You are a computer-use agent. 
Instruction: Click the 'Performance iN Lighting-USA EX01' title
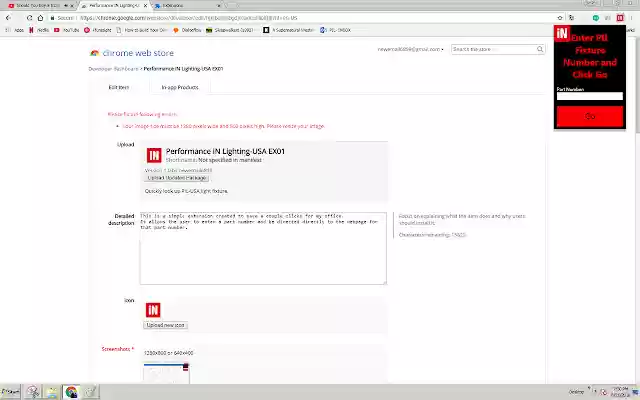click(x=225, y=151)
